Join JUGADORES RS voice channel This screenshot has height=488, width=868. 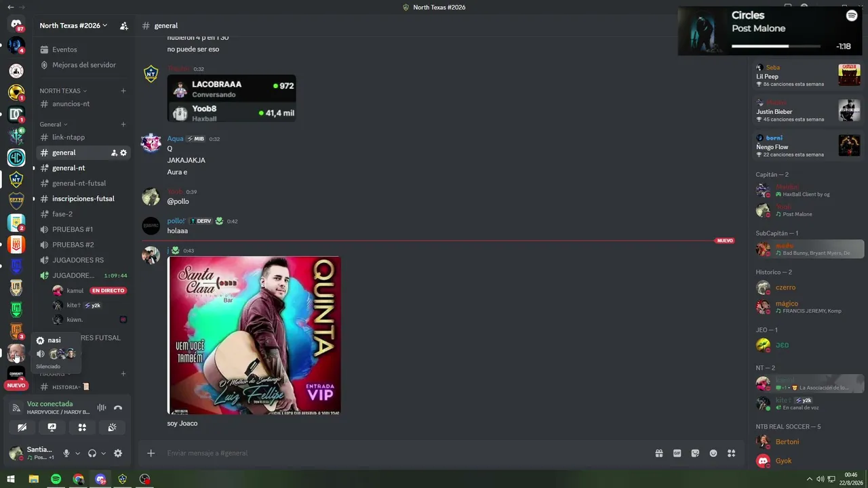(x=81, y=260)
